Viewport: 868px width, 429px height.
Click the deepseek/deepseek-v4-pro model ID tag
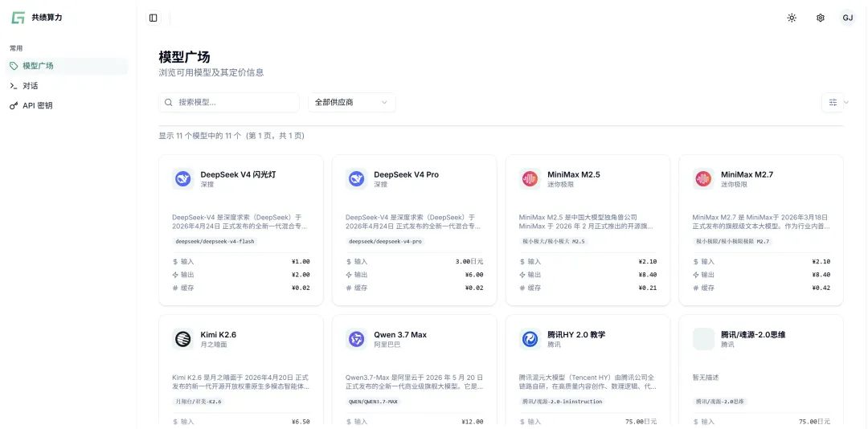pos(385,241)
